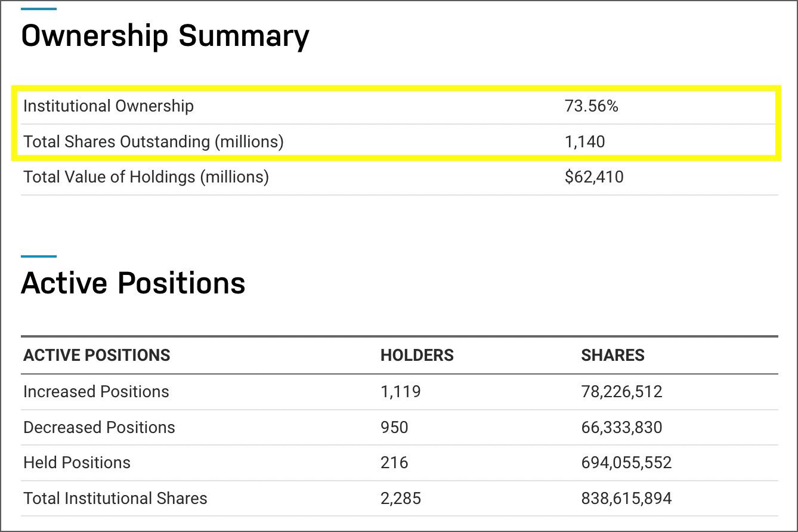Screen dimensions: 798x532
Task: Select the Increased Positions row label
Action: click(x=96, y=392)
